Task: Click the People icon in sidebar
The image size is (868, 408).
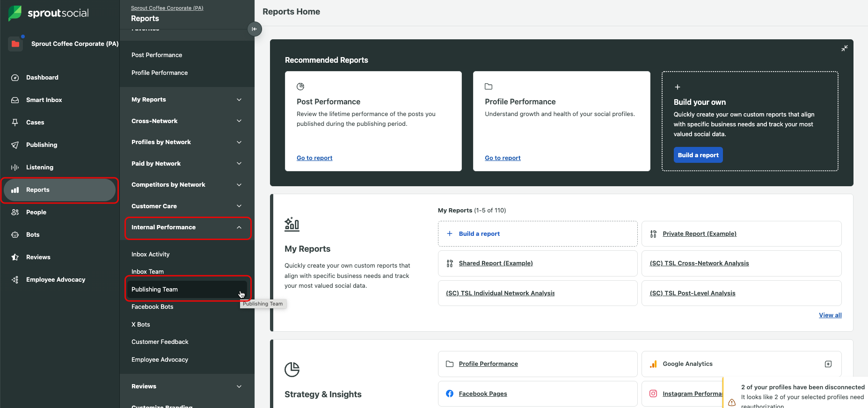Action: pyautogui.click(x=15, y=212)
